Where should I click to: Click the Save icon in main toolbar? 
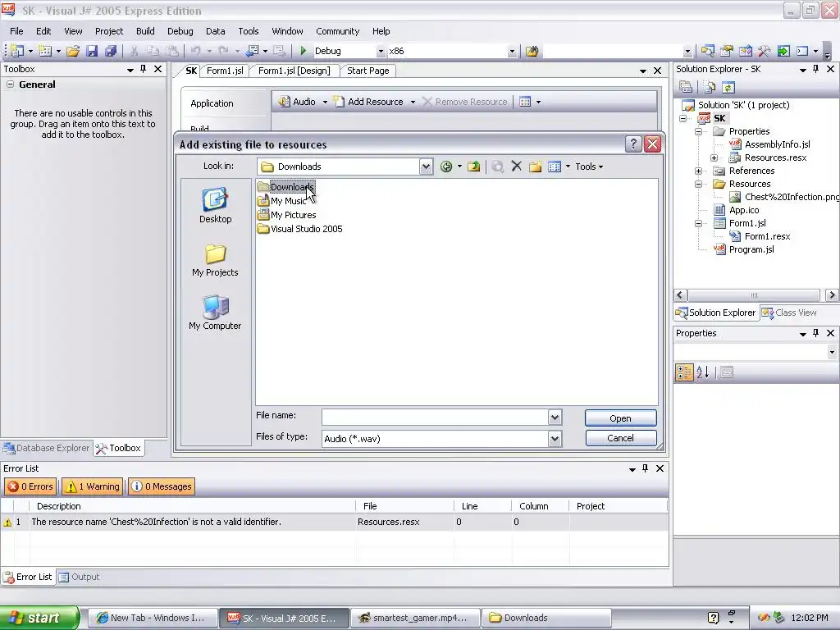point(92,51)
